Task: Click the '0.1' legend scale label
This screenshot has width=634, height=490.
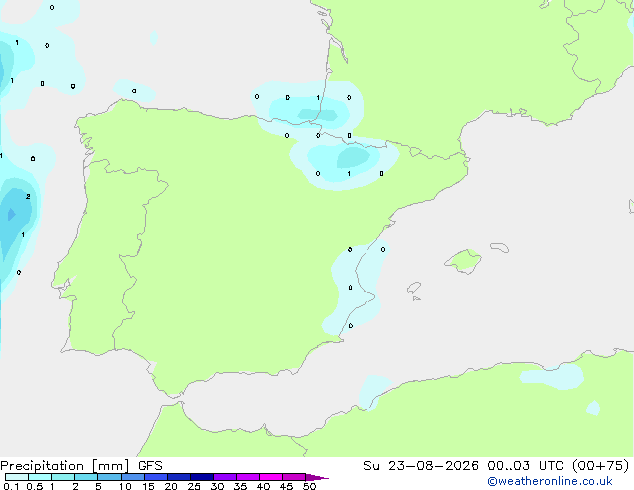Action: pyautogui.click(x=11, y=486)
